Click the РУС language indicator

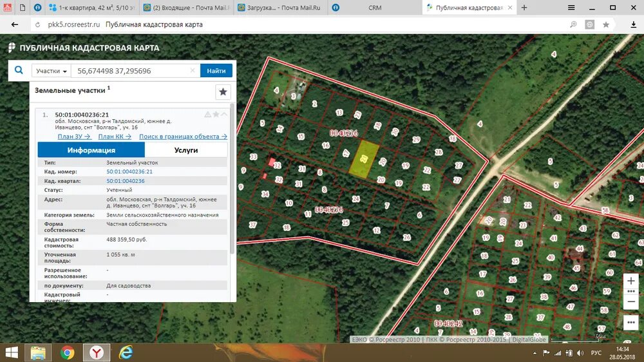pyautogui.click(x=596, y=353)
